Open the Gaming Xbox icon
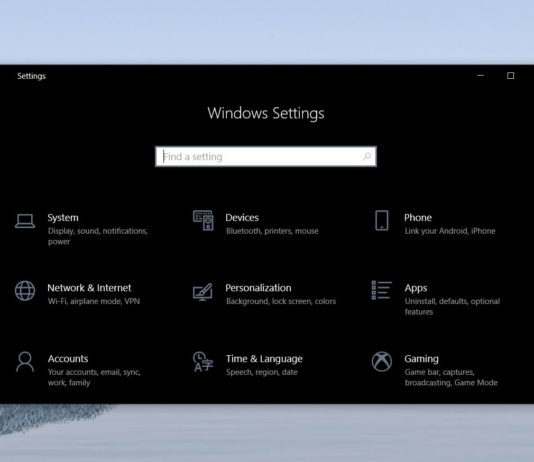Screen dimensions: 534x462 point(381,362)
